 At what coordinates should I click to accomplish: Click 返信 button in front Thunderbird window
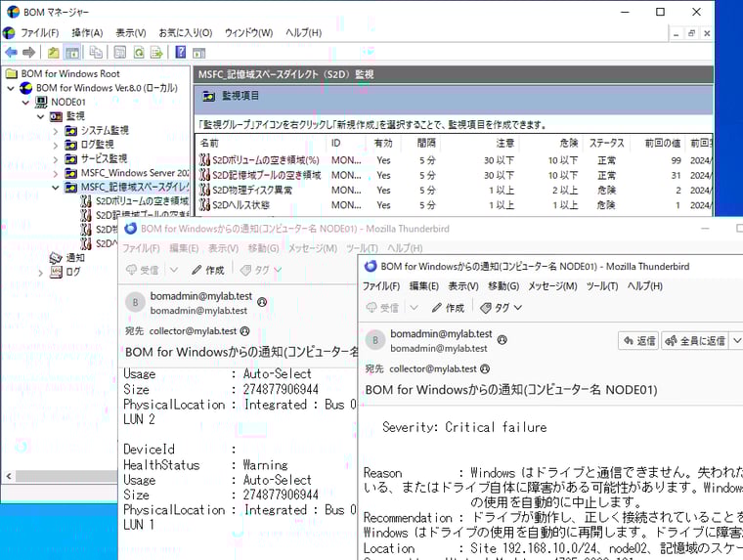(x=638, y=341)
